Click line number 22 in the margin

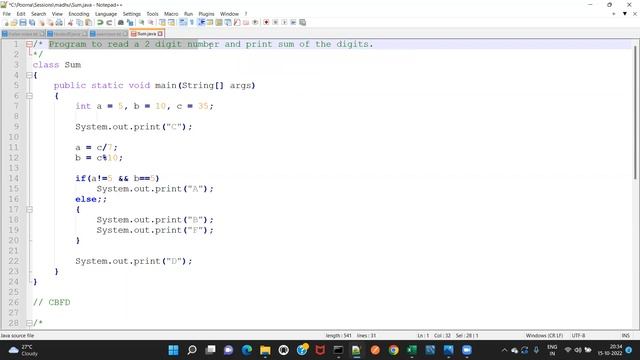pyautogui.click(x=14, y=261)
